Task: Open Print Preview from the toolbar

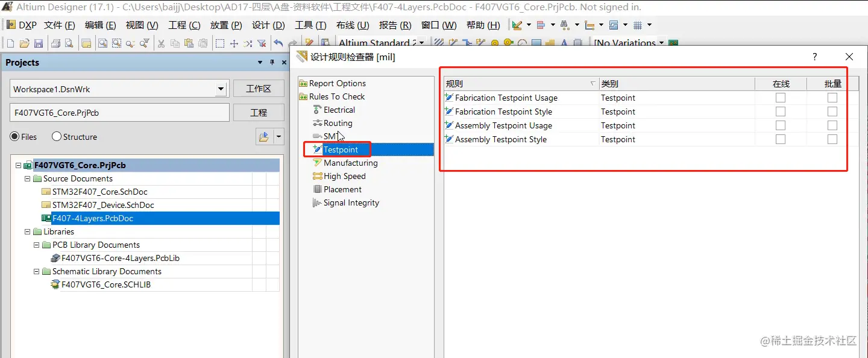Action: tap(69, 43)
